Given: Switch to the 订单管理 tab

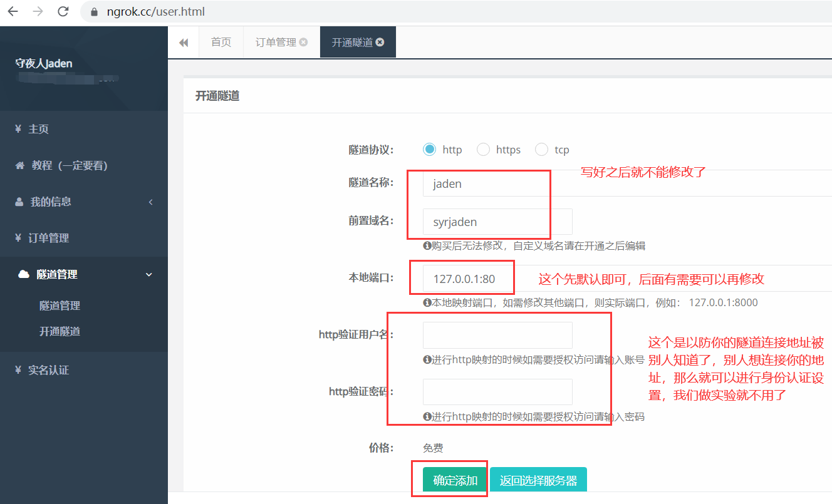Looking at the screenshot, I should click(x=276, y=43).
